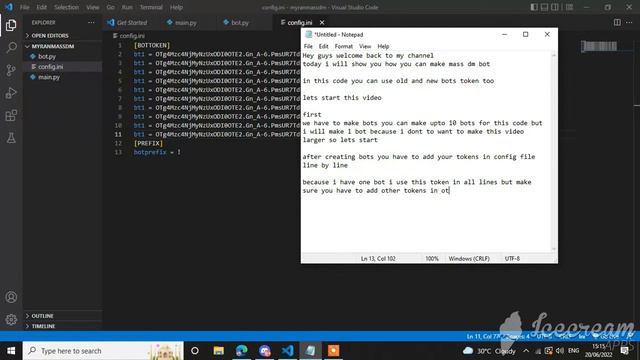
Task: Open VS Code Run menu
Action: pos(127,7)
